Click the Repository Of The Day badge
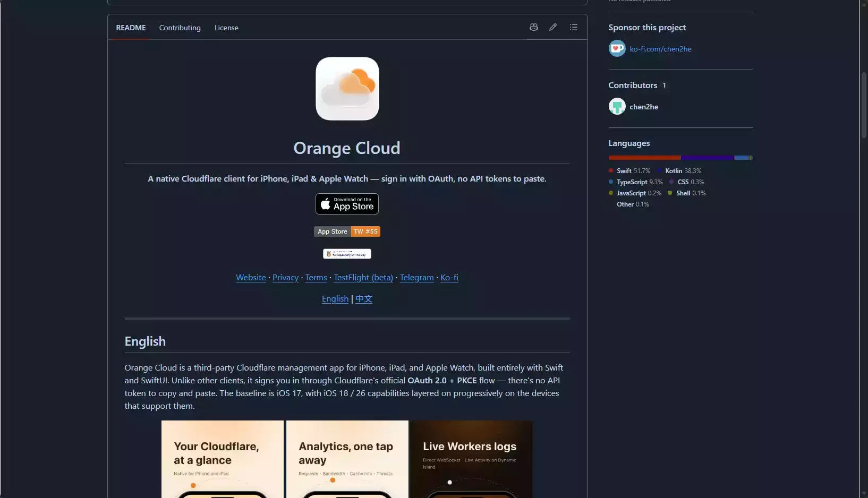 (347, 254)
